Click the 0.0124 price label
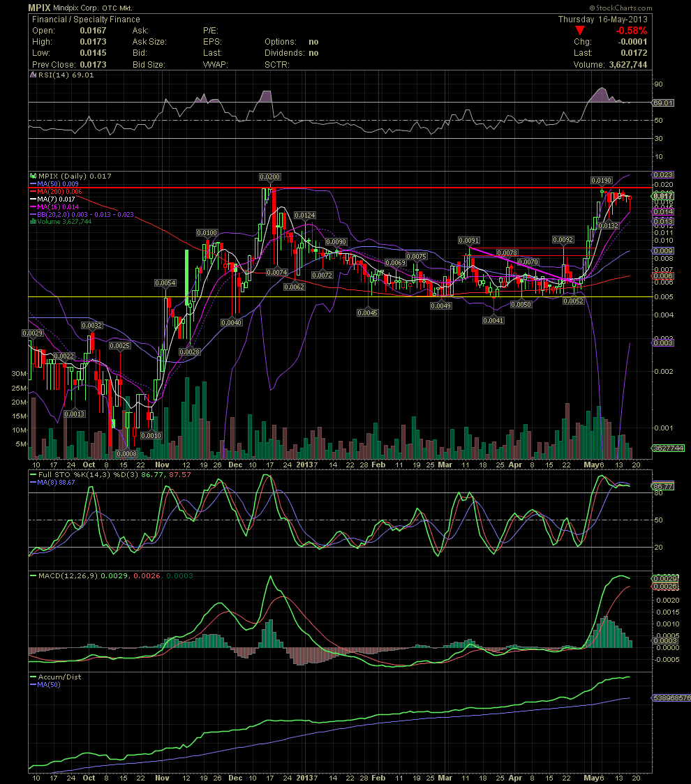This screenshot has height=784, width=691. [x=305, y=216]
